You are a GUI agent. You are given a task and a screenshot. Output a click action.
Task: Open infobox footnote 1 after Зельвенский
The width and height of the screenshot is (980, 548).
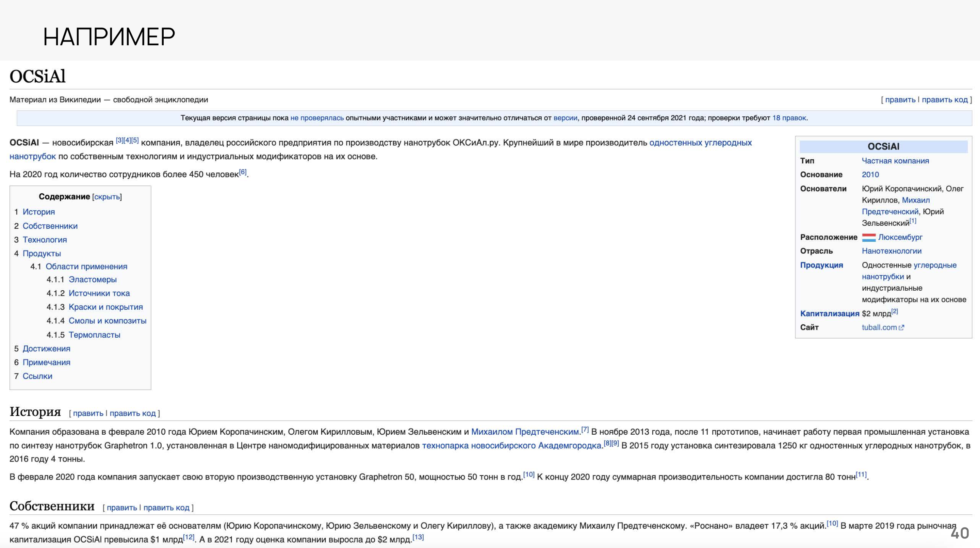point(913,221)
